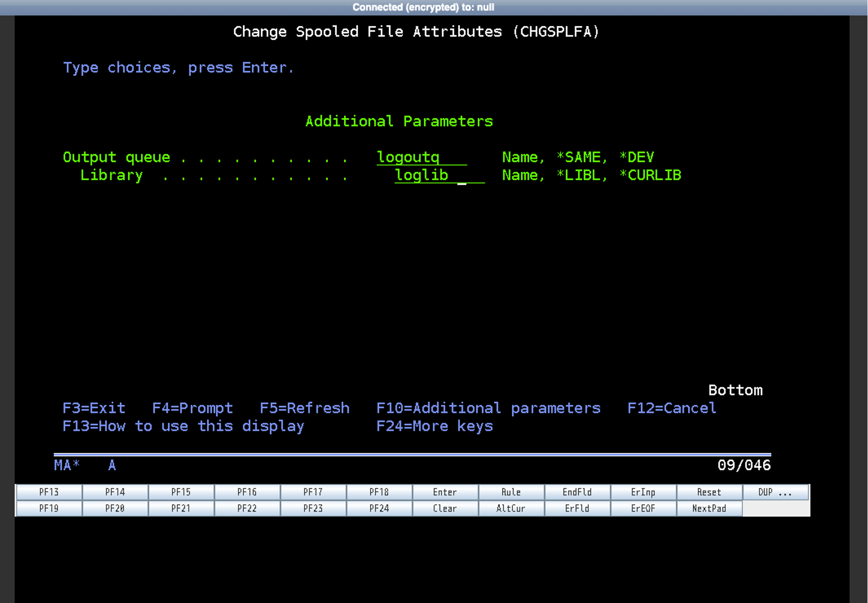
Task: Click the PF13 keypad button
Action: [x=49, y=492]
